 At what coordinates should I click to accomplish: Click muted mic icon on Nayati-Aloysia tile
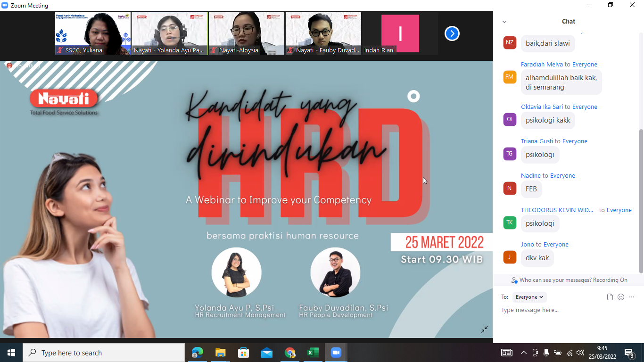(x=214, y=50)
